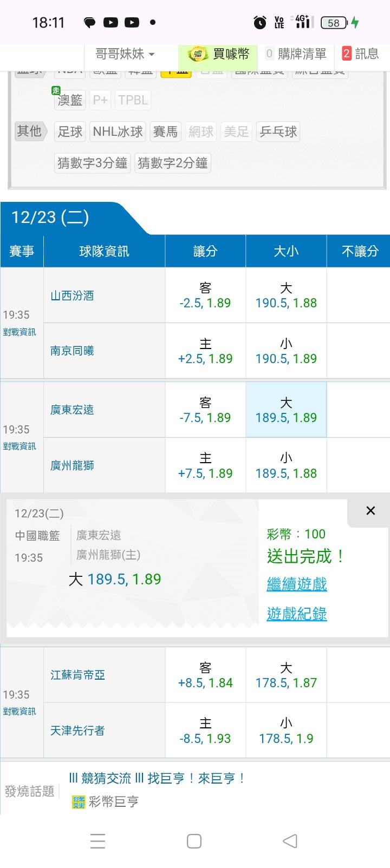Open 猜數字3分鐘 game
The height and width of the screenshot is (868, 390).
tap(93, 163)
